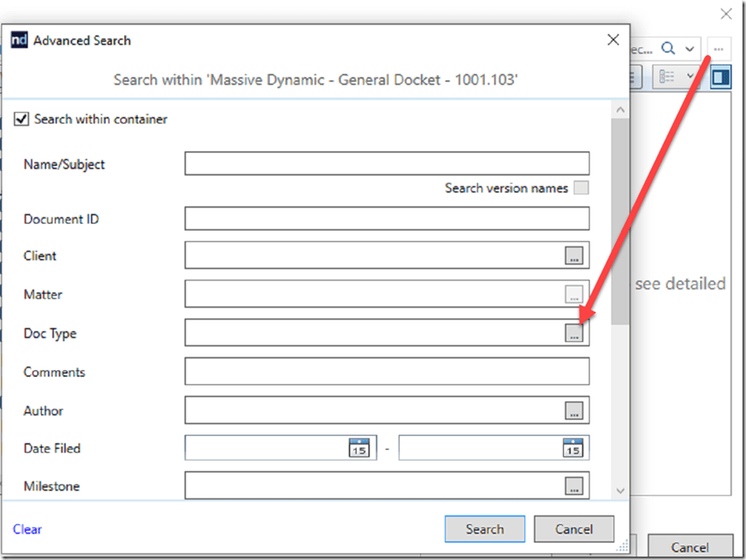
Task: Toggle the blue preview pane icon
Action: coord(720,76)
